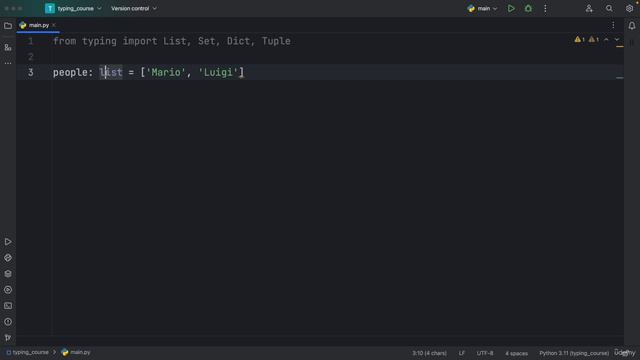640x360 pixels.
Task: Debug the main configuration
Action: click(528, 9)
